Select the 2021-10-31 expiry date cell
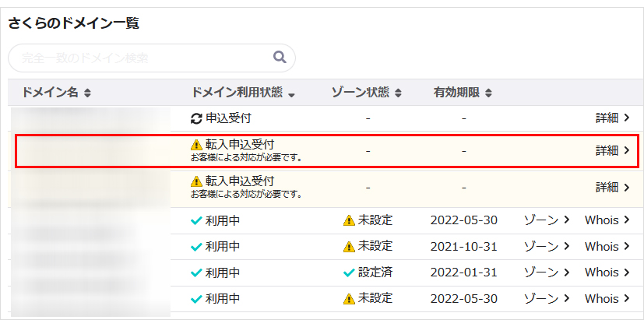 463,247
